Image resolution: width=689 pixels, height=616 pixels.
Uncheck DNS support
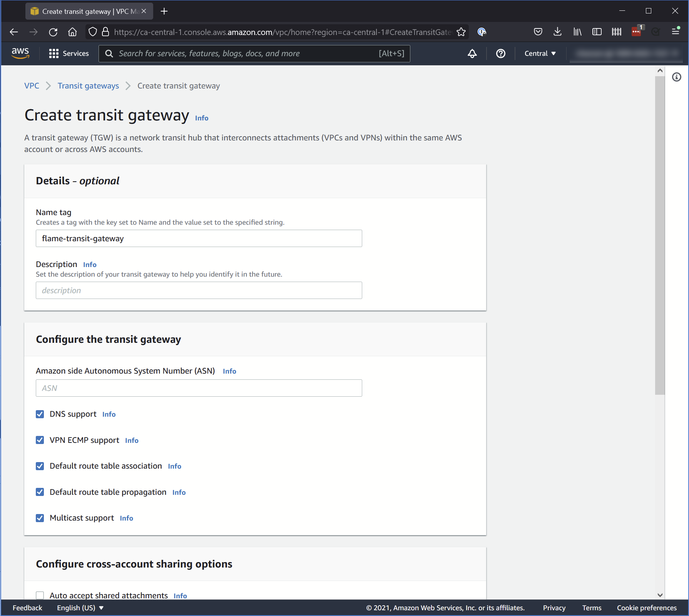point(40,414)
